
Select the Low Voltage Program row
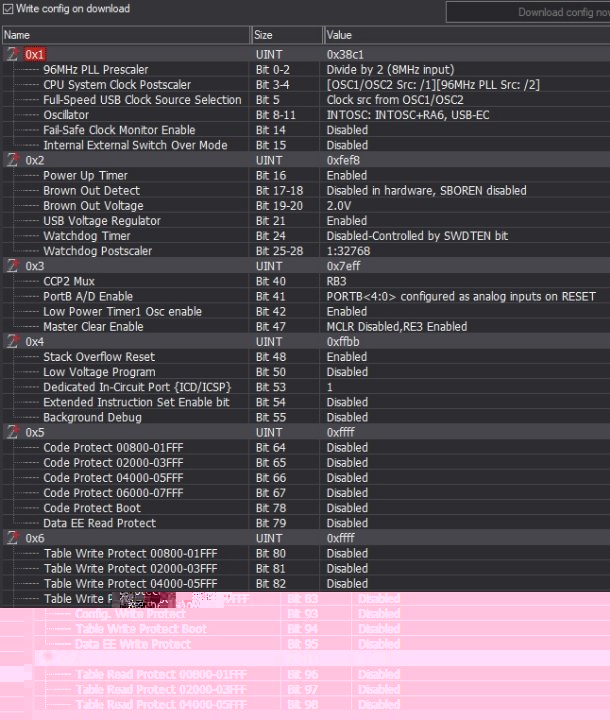(x=306, y=372)
